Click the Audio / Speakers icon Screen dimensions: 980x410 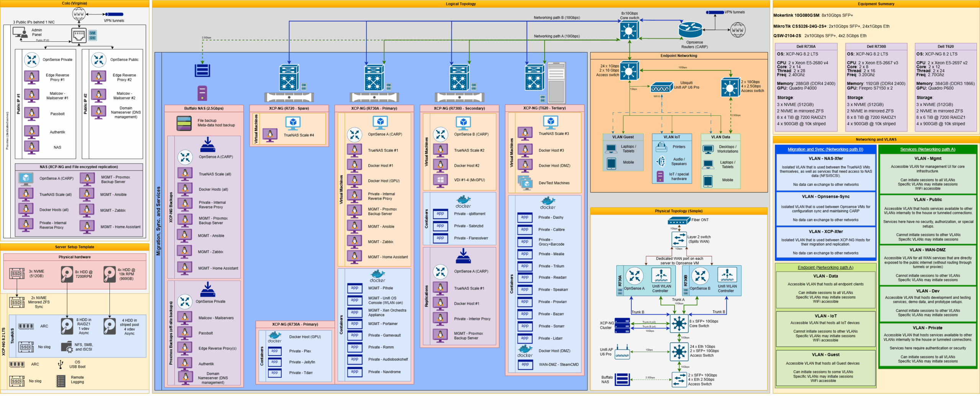[x=661, y=162]
